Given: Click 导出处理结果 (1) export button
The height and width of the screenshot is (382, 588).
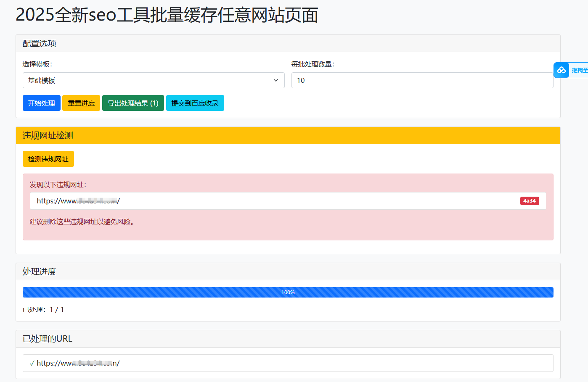Looking at the screenshot, I should pos(133,103).
